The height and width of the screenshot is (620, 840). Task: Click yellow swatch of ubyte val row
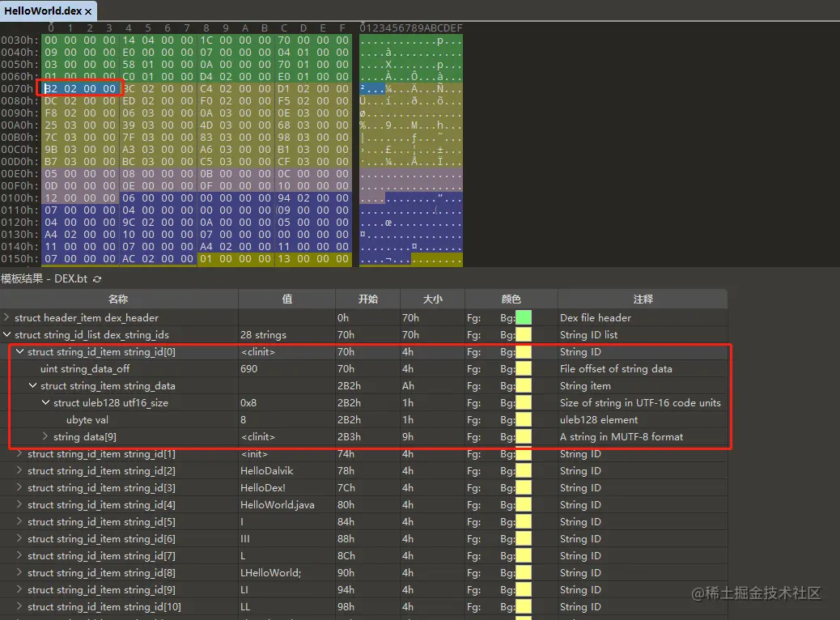click(524, 419)
